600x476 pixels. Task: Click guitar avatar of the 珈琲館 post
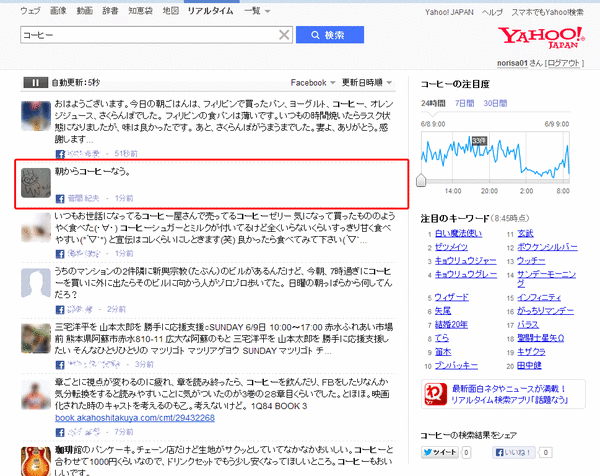pyautogui.click(x=36, y=461)
